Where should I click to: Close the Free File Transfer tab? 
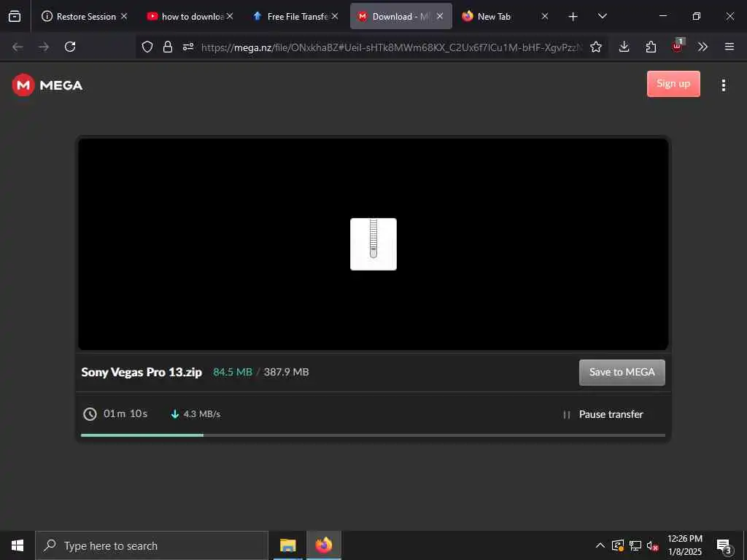point(335,16)
